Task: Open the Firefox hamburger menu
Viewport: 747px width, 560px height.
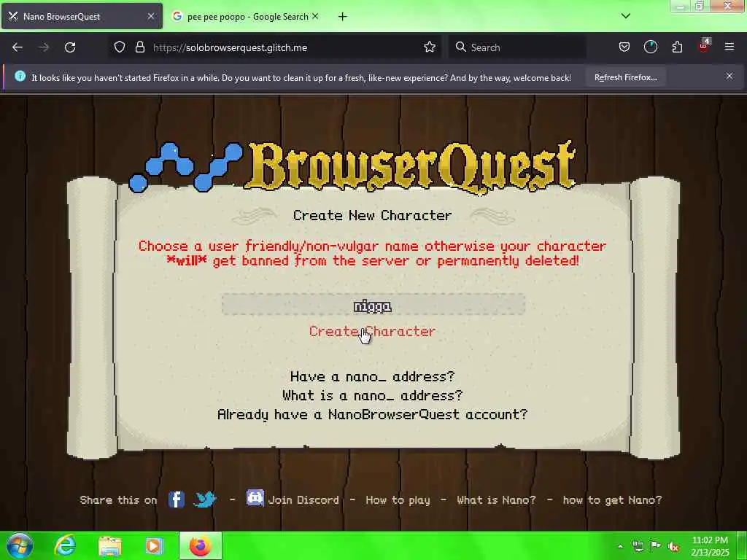Action: coord(729,47)
